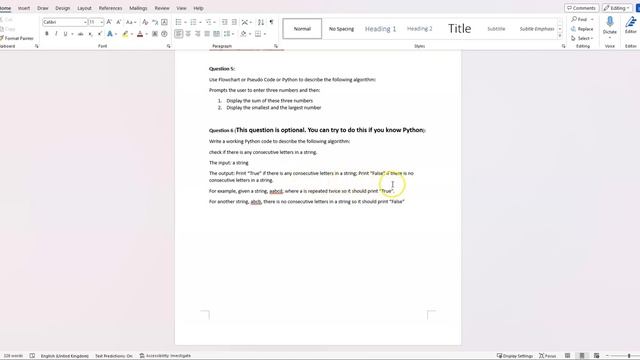Screen dimensions: 640x360
Task: Click the Center alignment icon
Action: coord(188,34)
